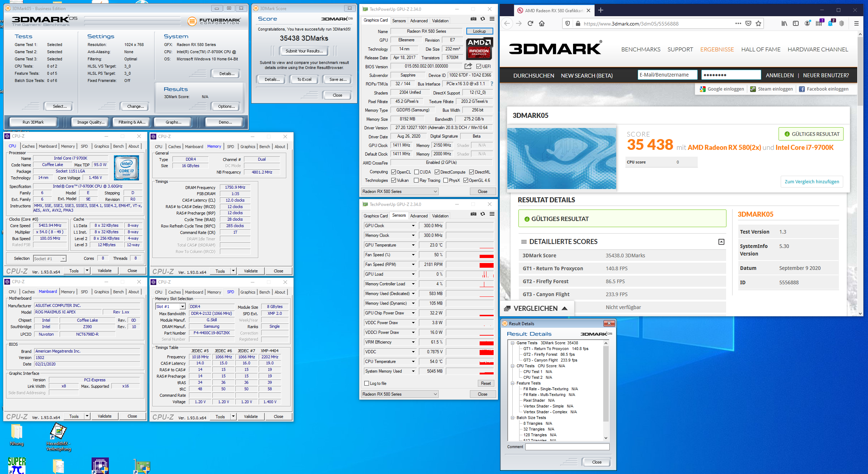Click the Firefox back arrow

(x=507, y=24)
